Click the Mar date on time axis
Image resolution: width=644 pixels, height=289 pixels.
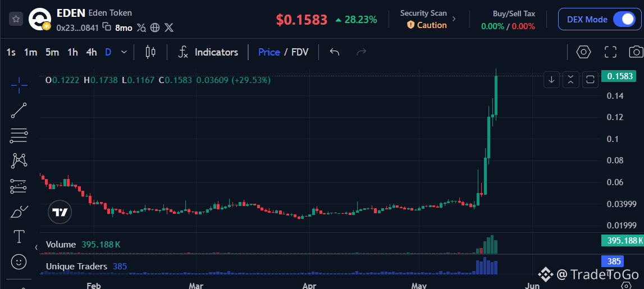(197, 286)
